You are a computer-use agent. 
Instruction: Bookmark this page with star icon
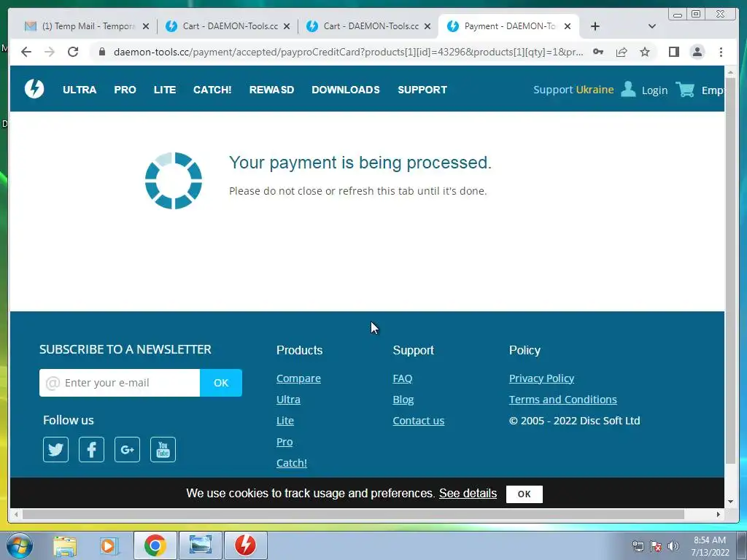645,52
